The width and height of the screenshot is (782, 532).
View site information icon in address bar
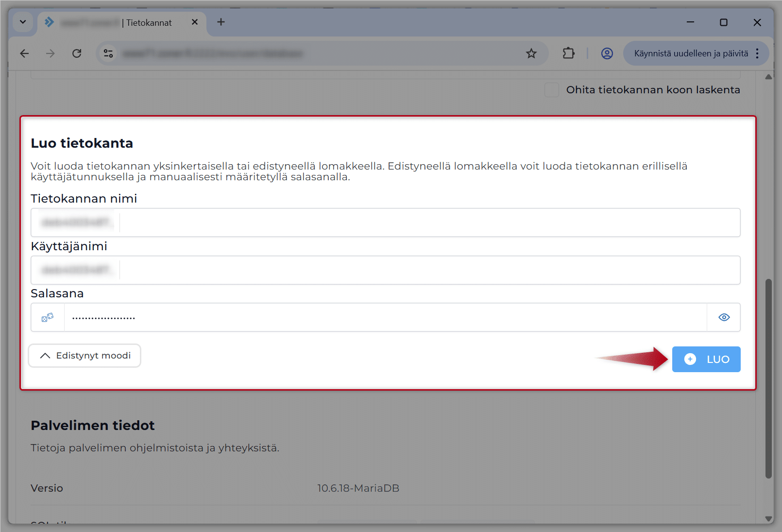(x=108, y=53)
